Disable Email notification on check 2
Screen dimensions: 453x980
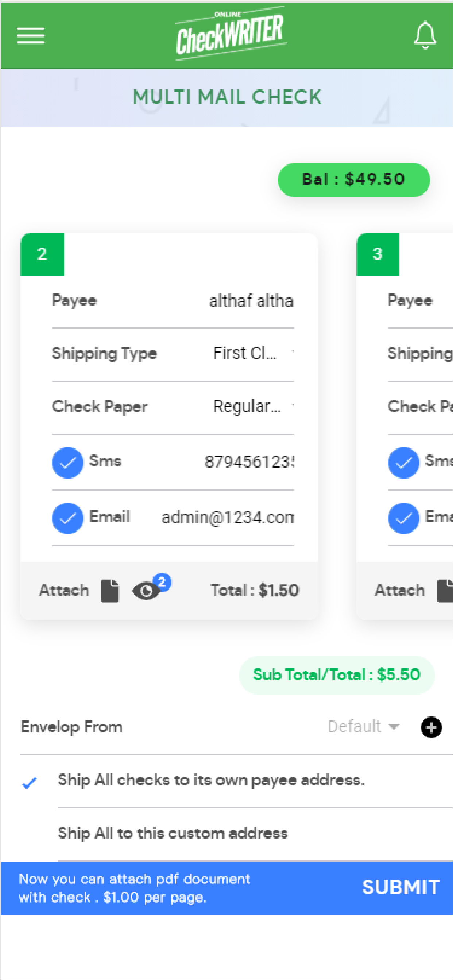coord(67,518)
